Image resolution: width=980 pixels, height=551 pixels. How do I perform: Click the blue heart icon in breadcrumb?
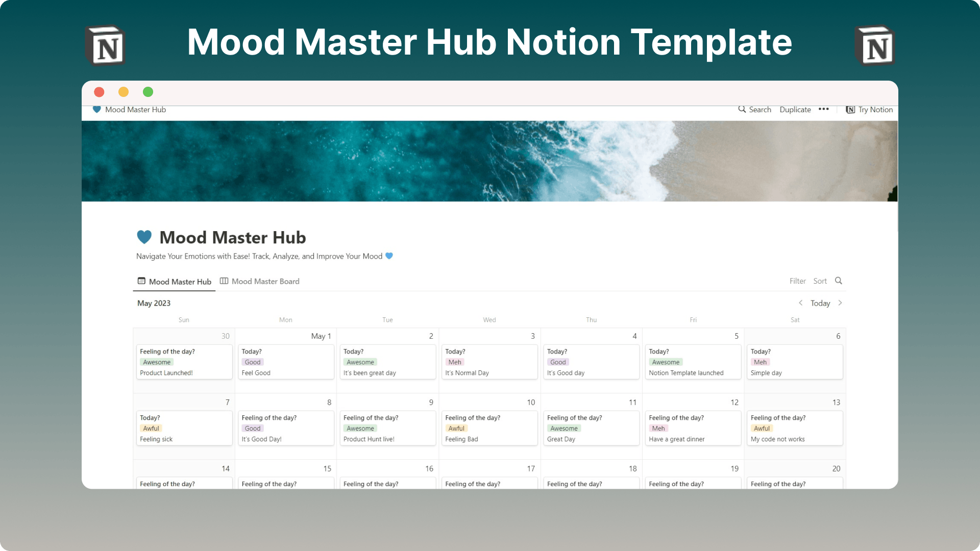[x=96, y=109]
